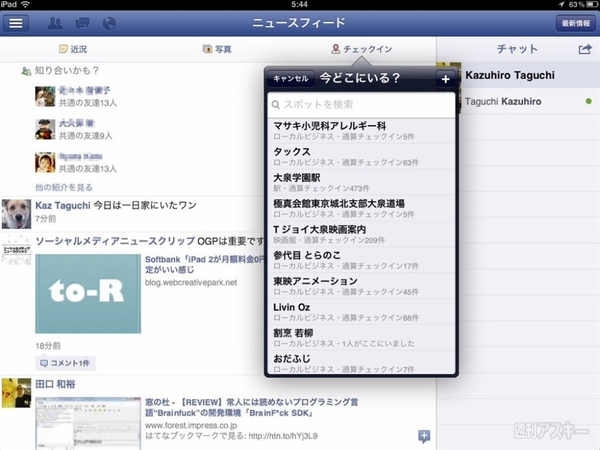Tap Kaz Taguchi dog avatar
This screenshot has width=600, height=450.
[x=16, y=214]
